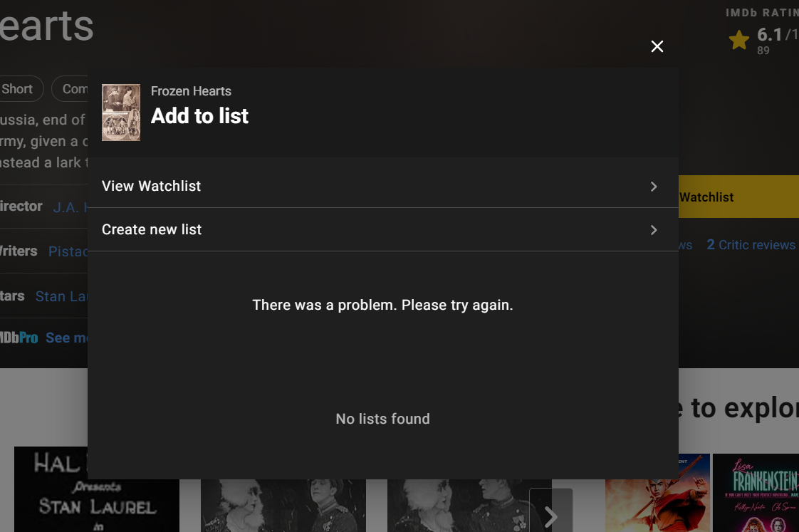Expand Create new list chevron arrow

(x=654, y=230)
